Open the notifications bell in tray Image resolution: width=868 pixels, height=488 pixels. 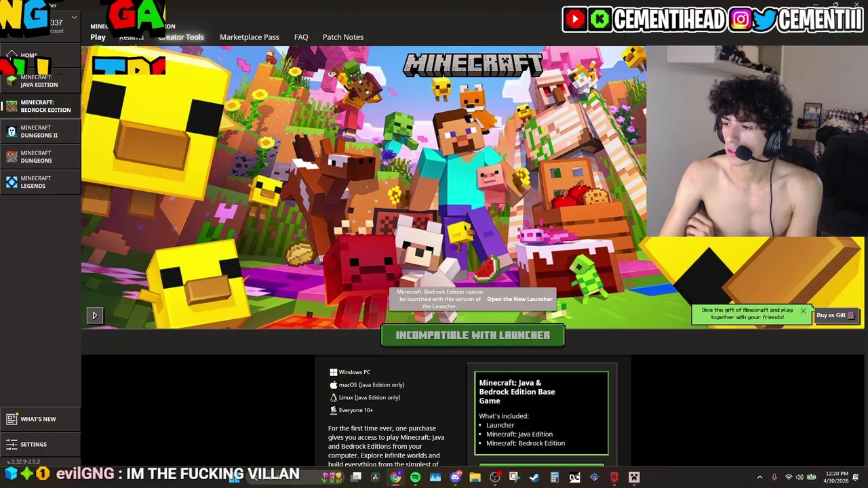point(856,477)
